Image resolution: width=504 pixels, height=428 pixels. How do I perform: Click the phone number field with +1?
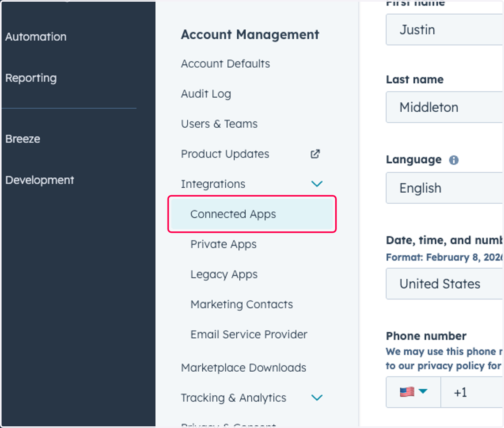[472, 392]
